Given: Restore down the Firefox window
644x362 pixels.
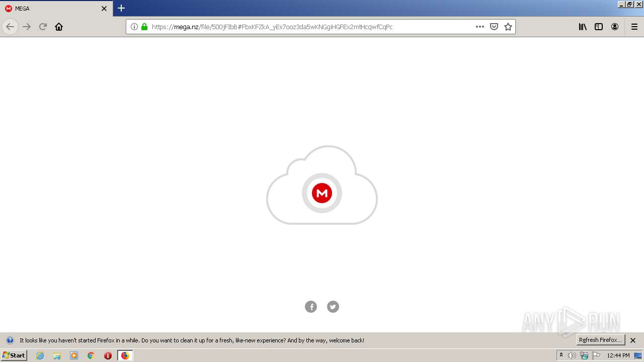Looking at the screenshot, I should point(629,4).
